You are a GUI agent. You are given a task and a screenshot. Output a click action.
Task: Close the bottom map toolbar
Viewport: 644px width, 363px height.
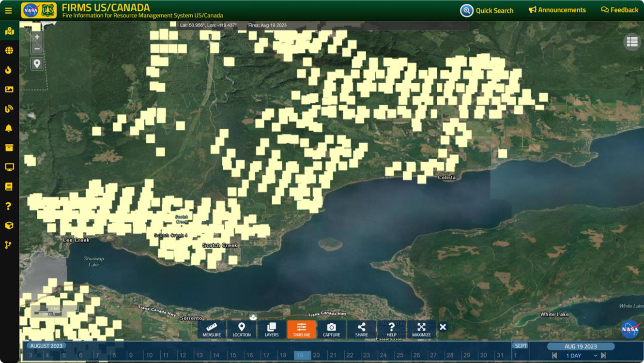pos(443,327)
